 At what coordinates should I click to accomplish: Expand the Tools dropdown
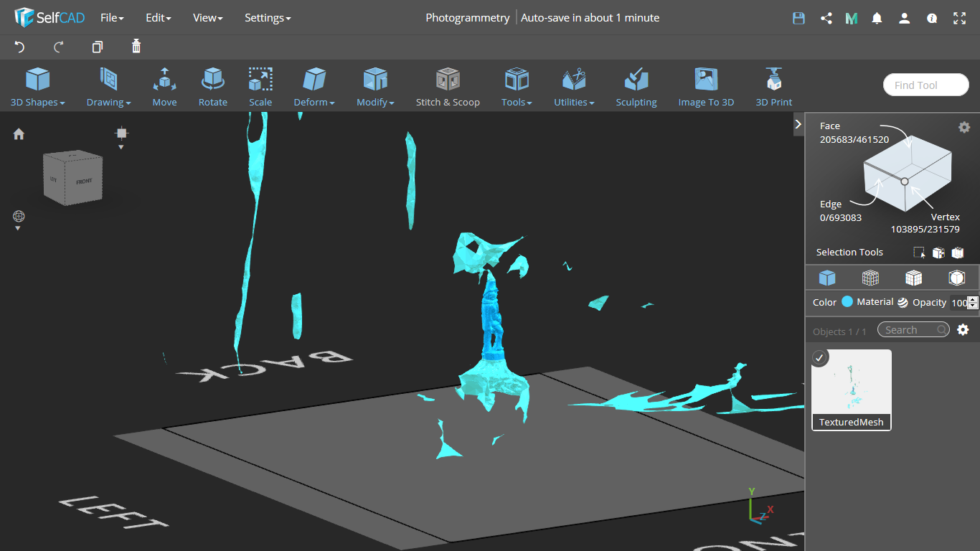click(x=517, y=87)
